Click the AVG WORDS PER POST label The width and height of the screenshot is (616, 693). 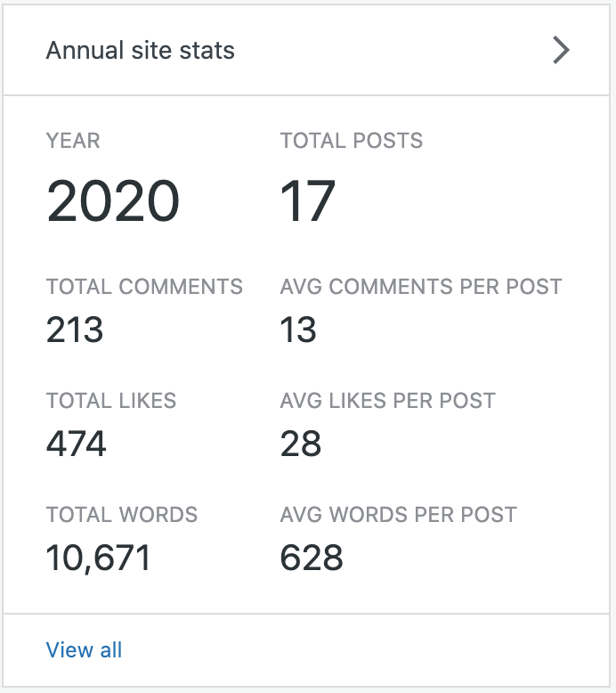pos(398,515)
